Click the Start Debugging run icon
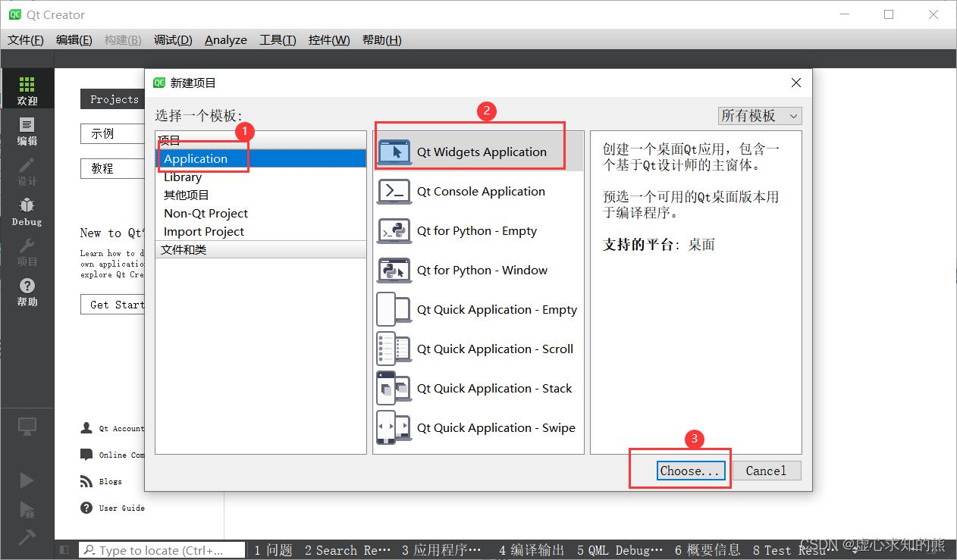The image size is (957, 560). (27, 508)
